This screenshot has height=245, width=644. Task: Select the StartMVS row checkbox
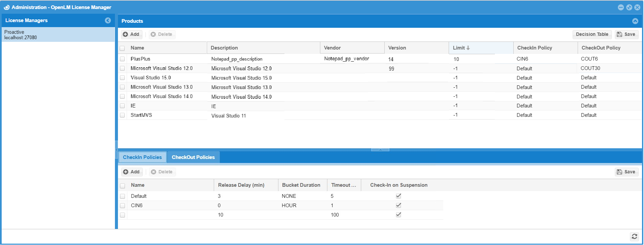(x=122, y=115)
